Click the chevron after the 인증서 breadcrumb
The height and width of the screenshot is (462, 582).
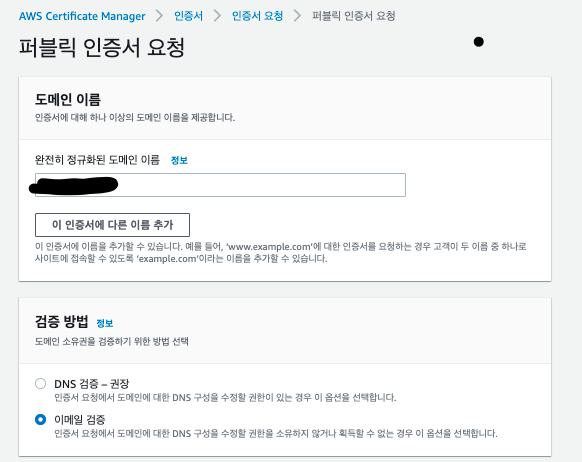click(218, 16)
